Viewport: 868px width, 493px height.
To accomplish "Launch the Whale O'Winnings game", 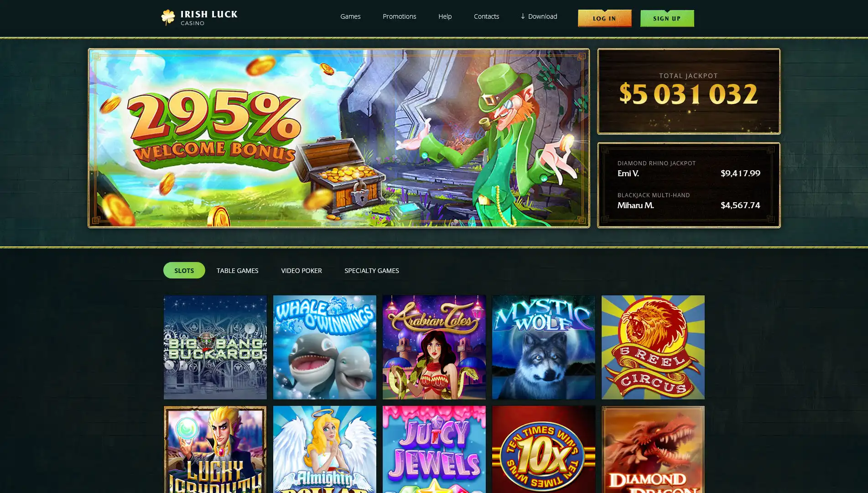I will coord(325,347).
